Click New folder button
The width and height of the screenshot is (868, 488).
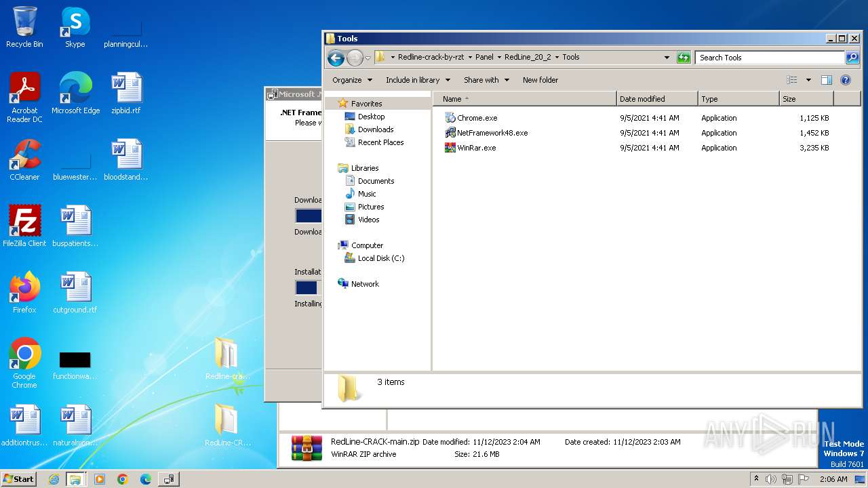click(540, 80)
